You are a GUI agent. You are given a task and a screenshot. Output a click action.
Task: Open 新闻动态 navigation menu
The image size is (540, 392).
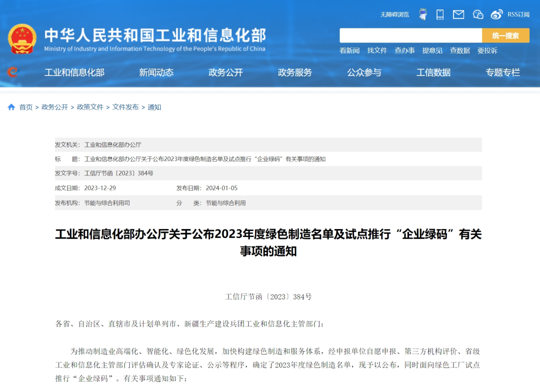pyautogui.click(x=156, y=72)
